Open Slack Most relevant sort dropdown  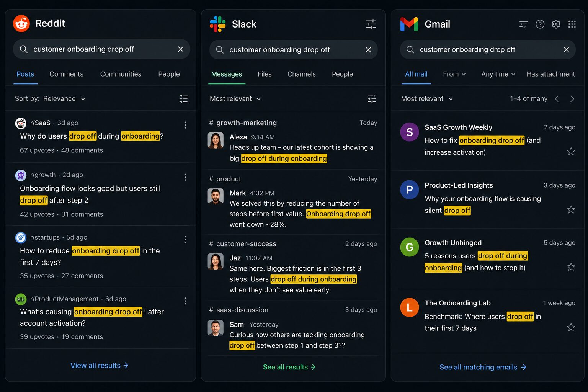[235, 99]
